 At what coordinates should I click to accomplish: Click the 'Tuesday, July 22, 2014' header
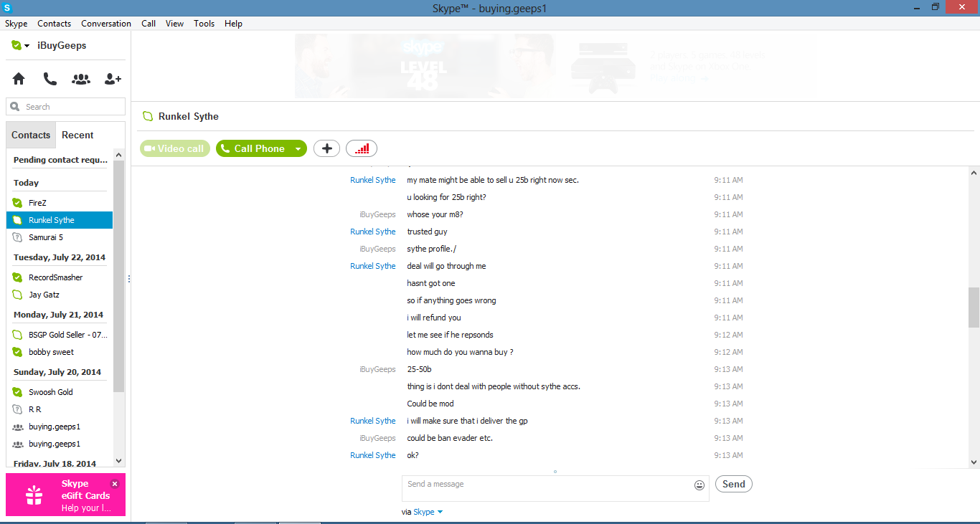click(x=60, y=257)
